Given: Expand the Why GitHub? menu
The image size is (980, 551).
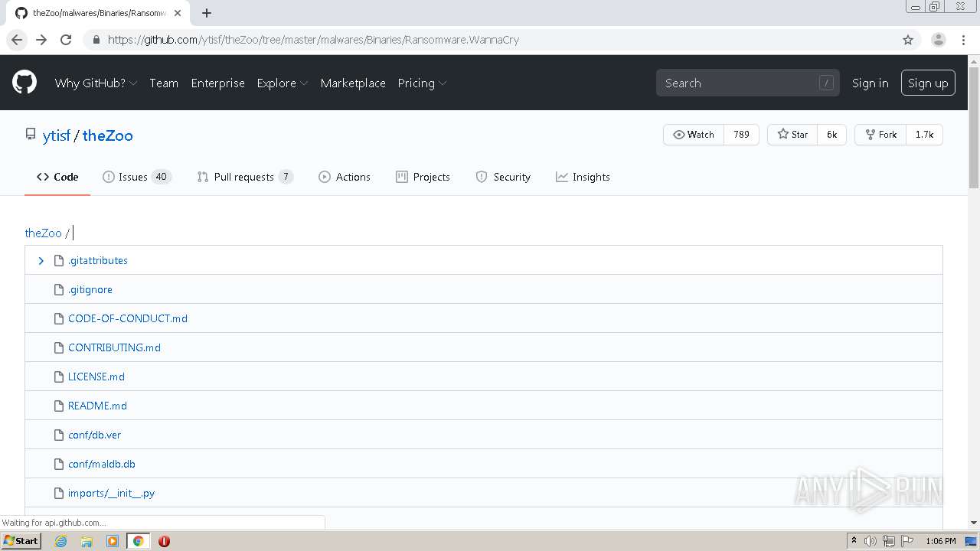Looking at the screenshot, I should 96,83.
